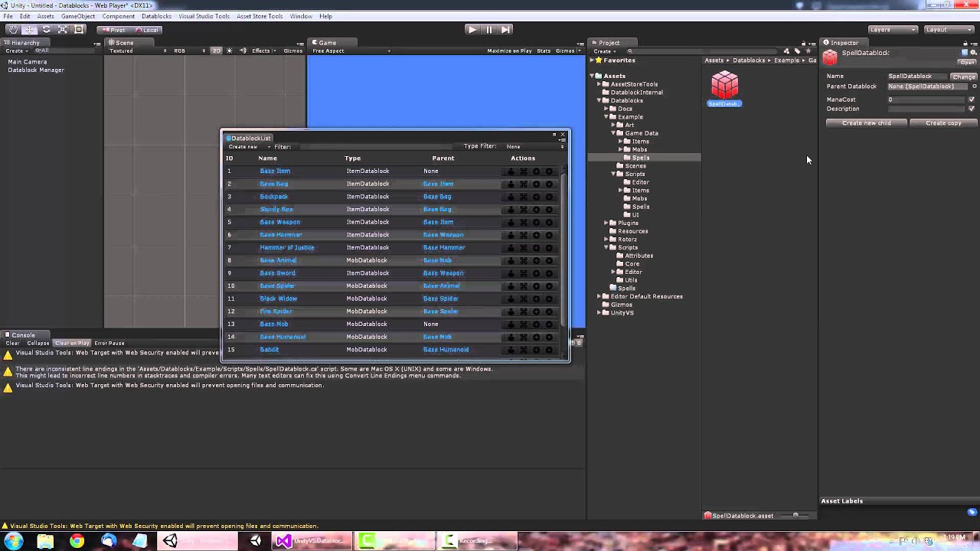980x551 pixels.
Task: Select the Scale tool
Action: click(x=62, y=29)
